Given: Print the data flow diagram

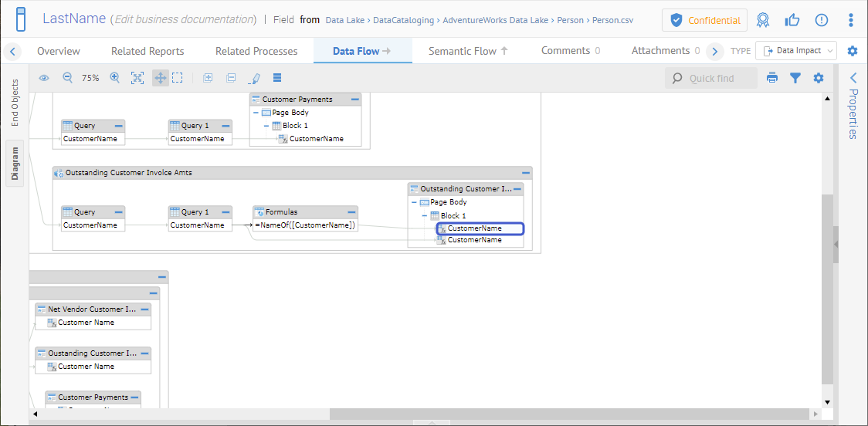Looking at the screenshot, I should click(771, 78).
